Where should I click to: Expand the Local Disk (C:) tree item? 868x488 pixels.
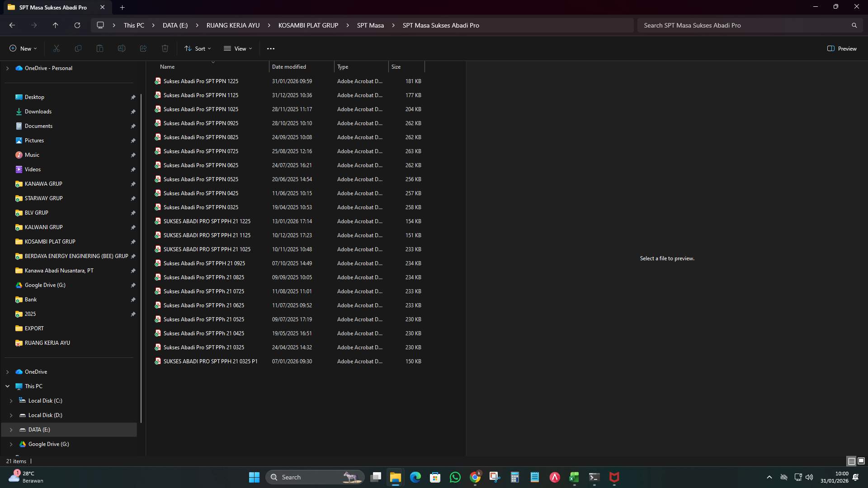point(12,401)
